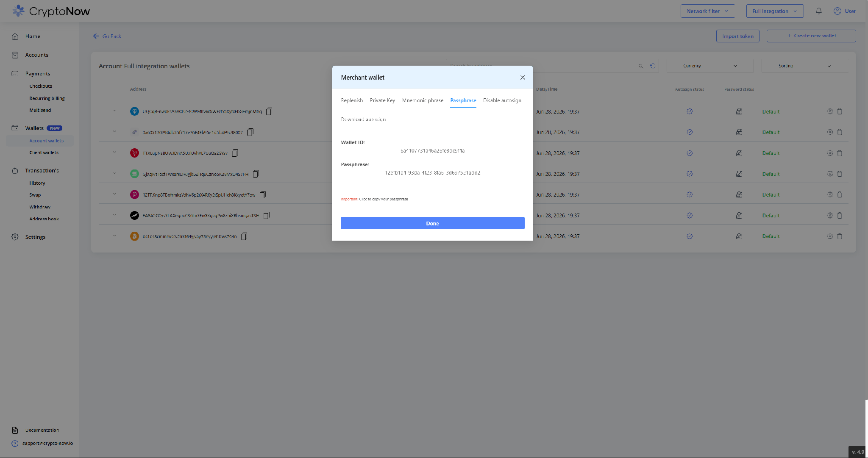Toggle password status for 12TRKnp row
Image resolution: width=868 pixels, height=458 pixels.
(x=739, y=194)
